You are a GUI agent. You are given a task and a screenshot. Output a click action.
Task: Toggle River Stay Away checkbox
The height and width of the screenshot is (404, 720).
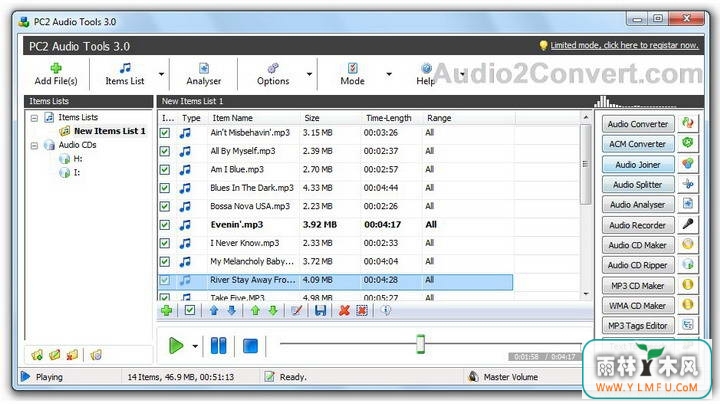coord(165,280)
